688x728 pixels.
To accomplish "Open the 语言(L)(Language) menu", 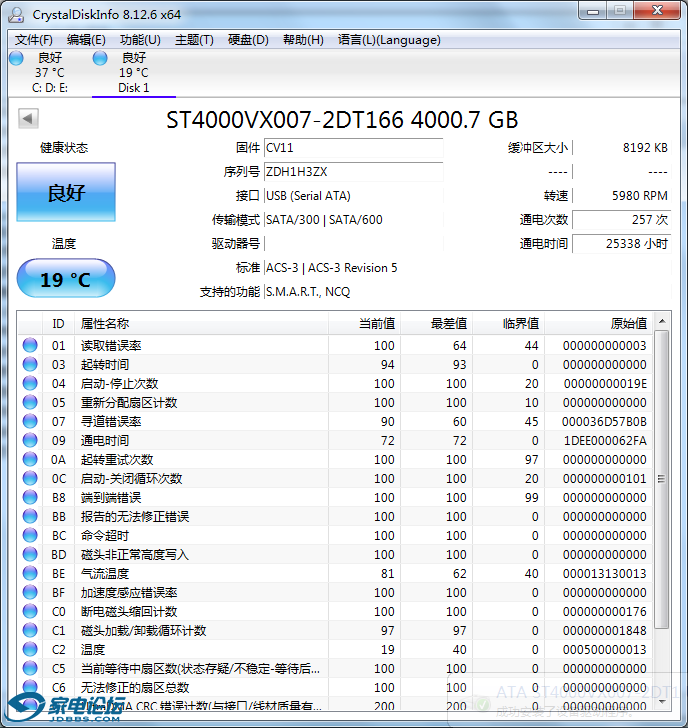I will tap(389, 40).
